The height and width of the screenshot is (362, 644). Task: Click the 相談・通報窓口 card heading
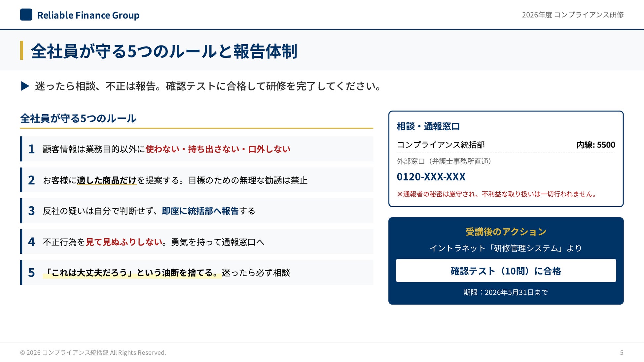click(x=428, y=126)
